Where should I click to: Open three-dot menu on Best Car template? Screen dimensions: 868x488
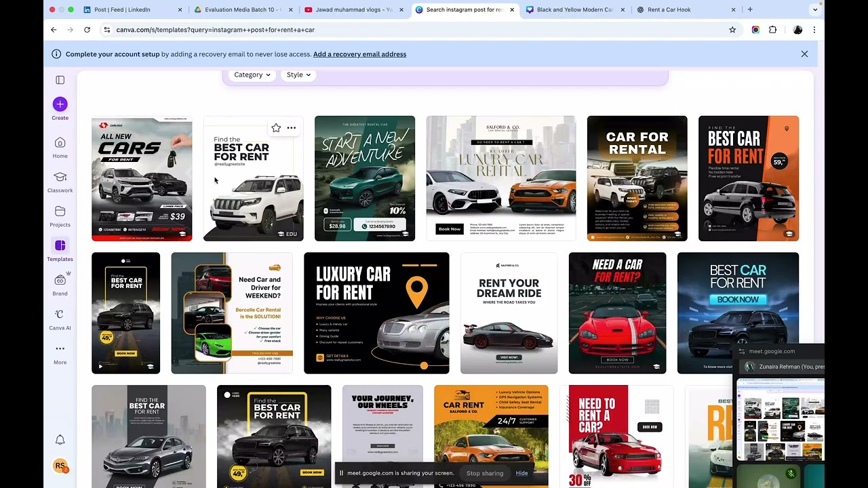(292, 127)
